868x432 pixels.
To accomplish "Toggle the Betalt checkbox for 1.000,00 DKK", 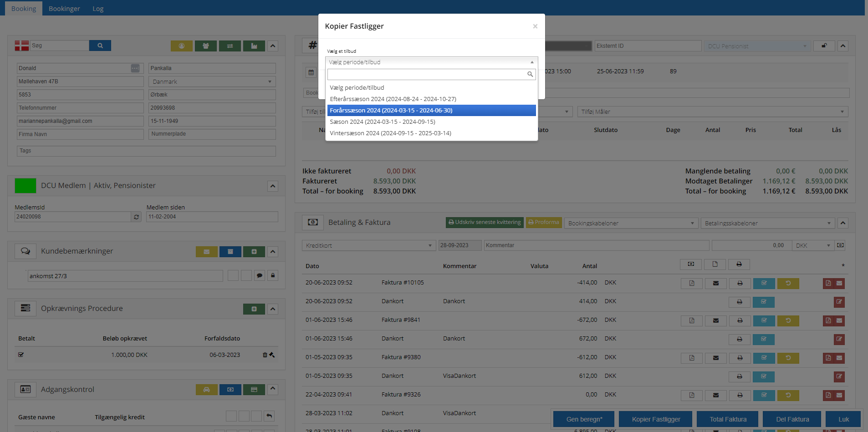I will point(21,355).
